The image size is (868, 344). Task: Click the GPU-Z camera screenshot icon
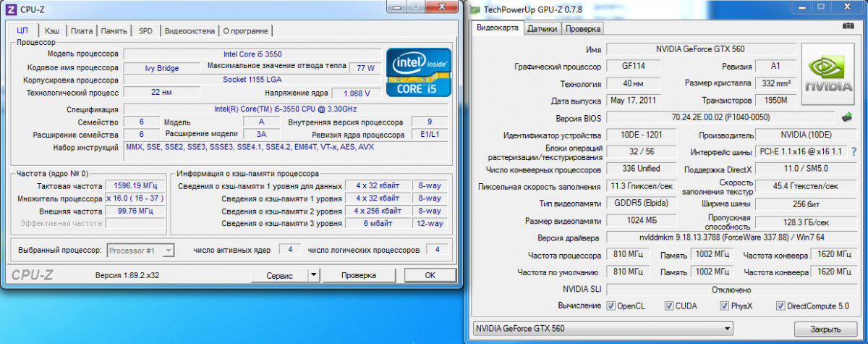click(x=848, y=26)
